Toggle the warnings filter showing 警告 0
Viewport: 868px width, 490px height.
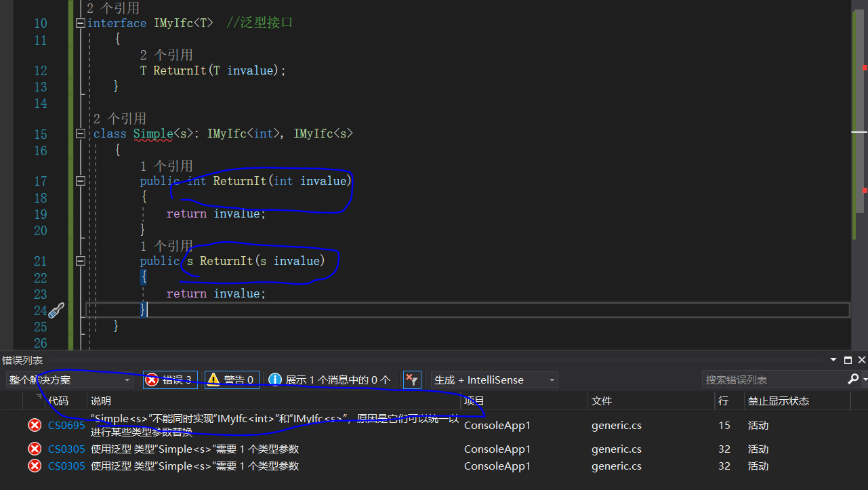point(232,380)
